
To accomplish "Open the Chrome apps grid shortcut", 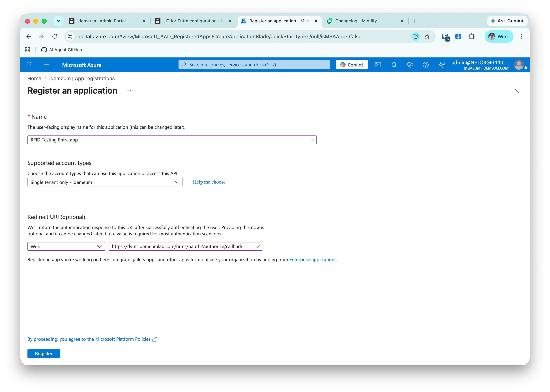I will (27, 50).
